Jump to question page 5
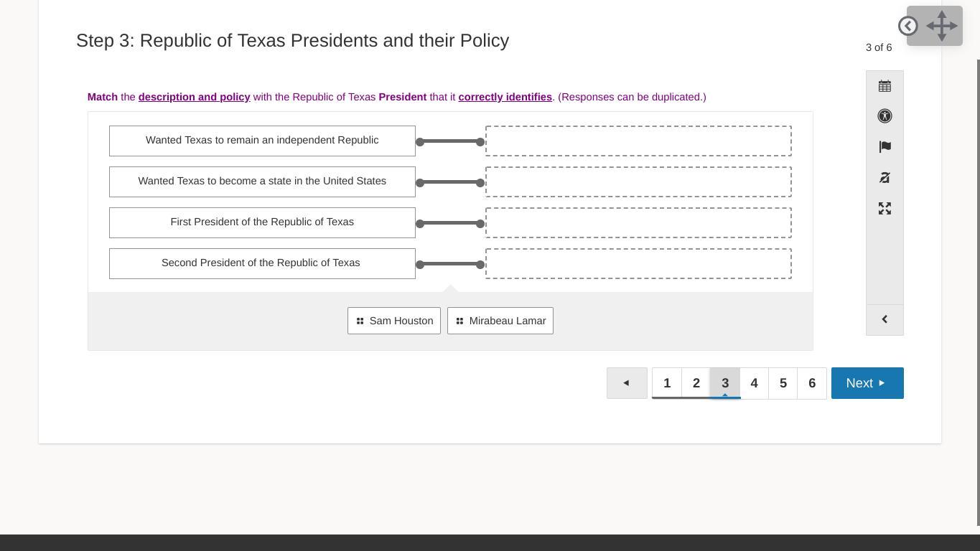This screenshot has height=551, width=980. tap(783, 383)
